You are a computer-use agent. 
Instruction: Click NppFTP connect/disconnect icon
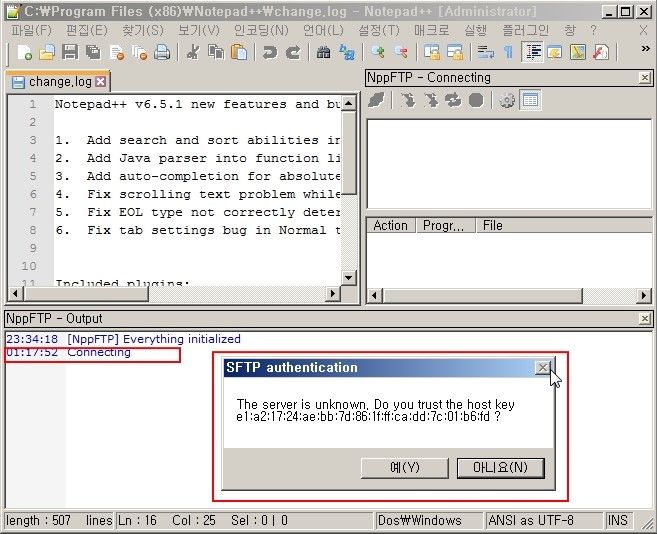(x=376, y=101)
